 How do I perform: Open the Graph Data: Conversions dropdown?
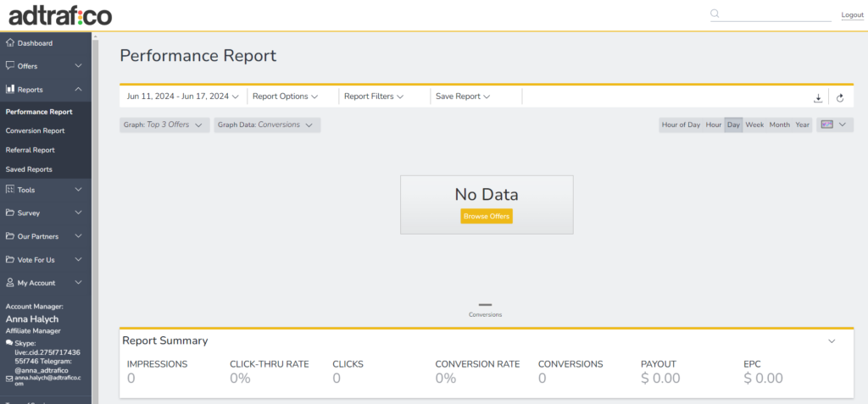267,125
